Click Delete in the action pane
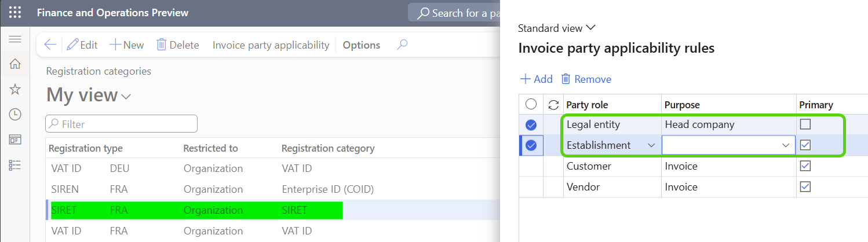Viewport: 868px width, 242px height. (177, 45)
